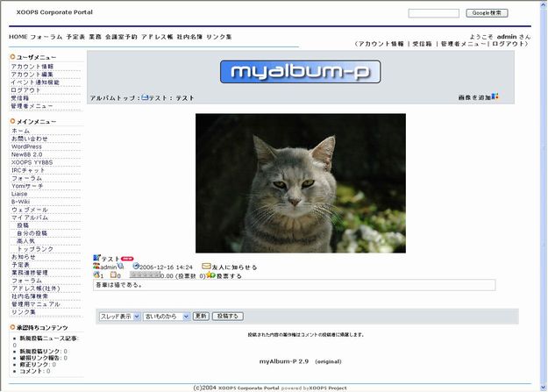Click the icon right after admin name
This screenshot has width=548, height=392.
(x=121, y=267)
